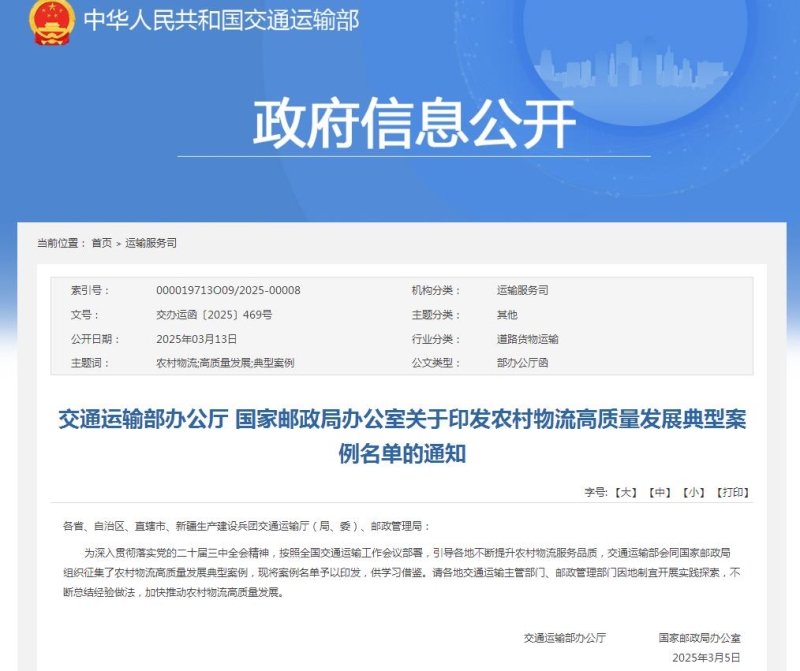The image size is (800, 671).
Task: Click the 主题分类 value 其他
Action: (x=507, y=315)
